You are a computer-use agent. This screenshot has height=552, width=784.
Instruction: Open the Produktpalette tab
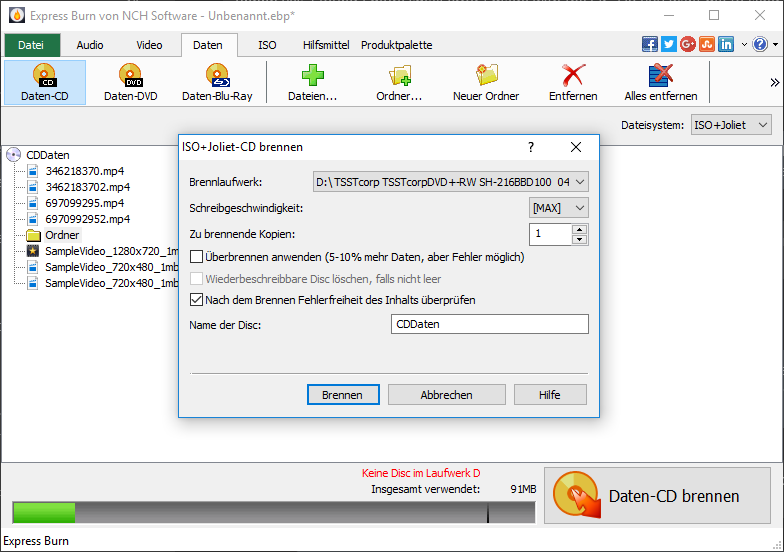(396, 45)
